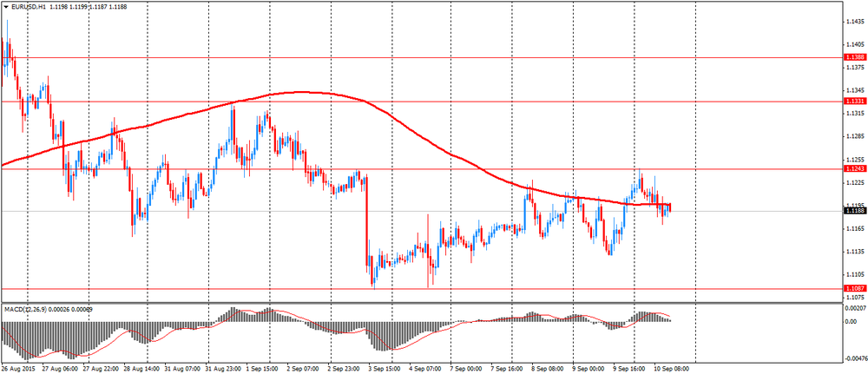
Task: Click the 1.1285 price axis label
Action: click(855, 136)
